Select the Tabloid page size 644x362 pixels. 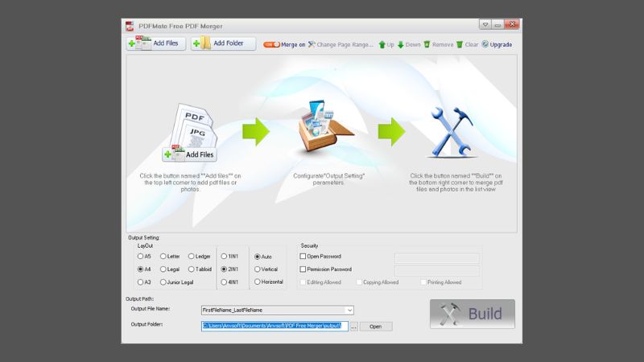[191, 269]
